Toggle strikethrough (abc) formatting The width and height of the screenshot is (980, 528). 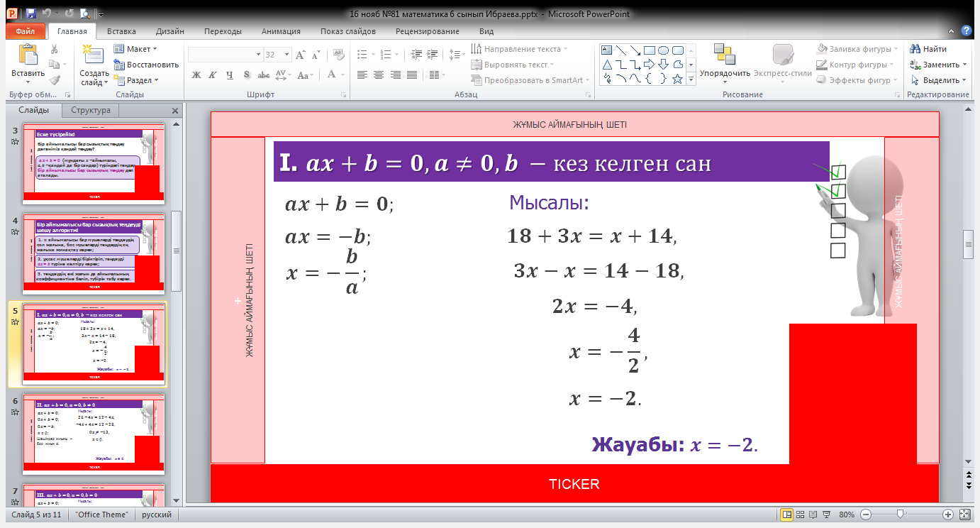click(263, 75)
